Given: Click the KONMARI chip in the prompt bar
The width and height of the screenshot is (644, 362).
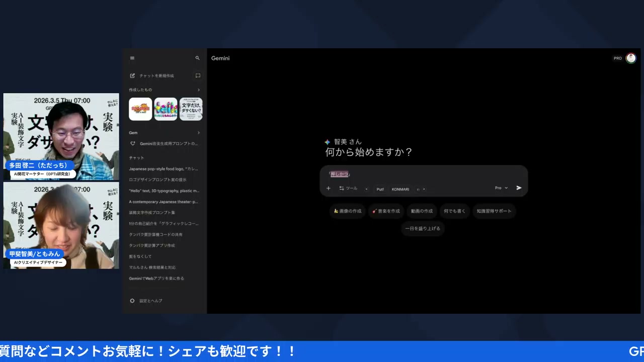Looking at the screenshot, I should (x=400, y=189).
